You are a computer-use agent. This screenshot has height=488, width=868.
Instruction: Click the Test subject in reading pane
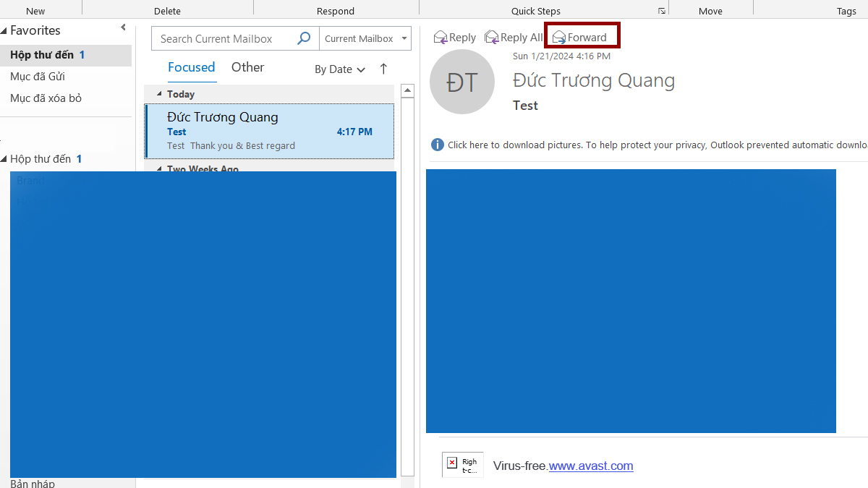[x=525, y=106]
